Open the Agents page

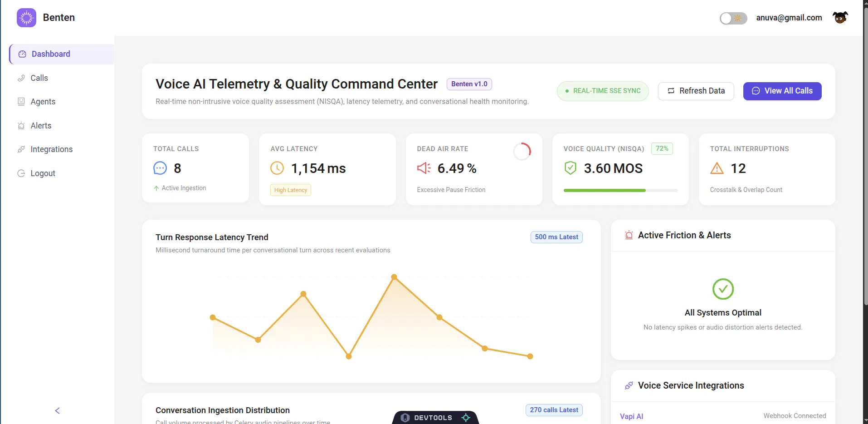click(61, 102)
